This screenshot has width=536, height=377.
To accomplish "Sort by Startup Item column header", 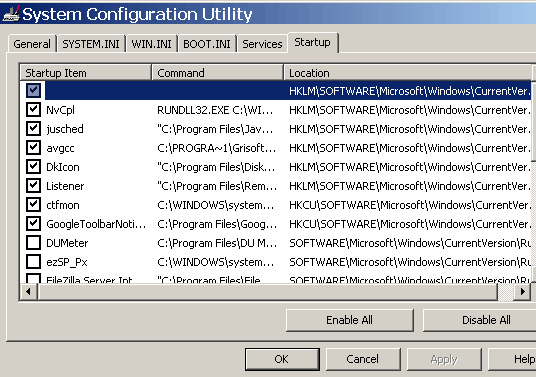I will 86,73.
